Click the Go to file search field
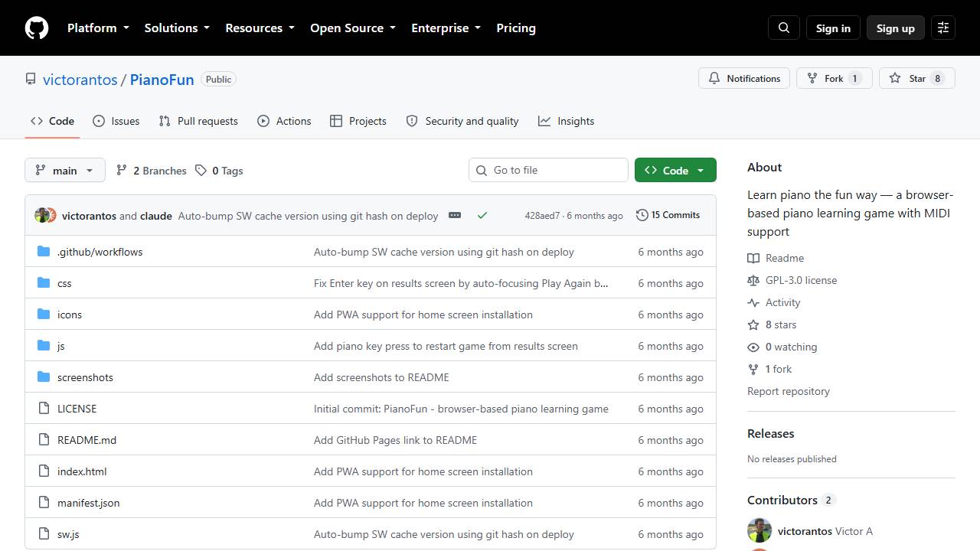 [548, 170]
